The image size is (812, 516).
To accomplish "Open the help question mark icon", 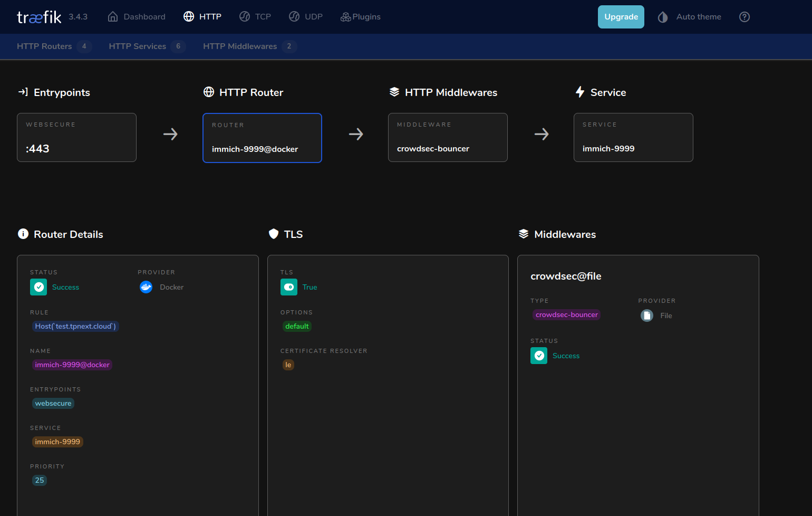I will point(745,17).
